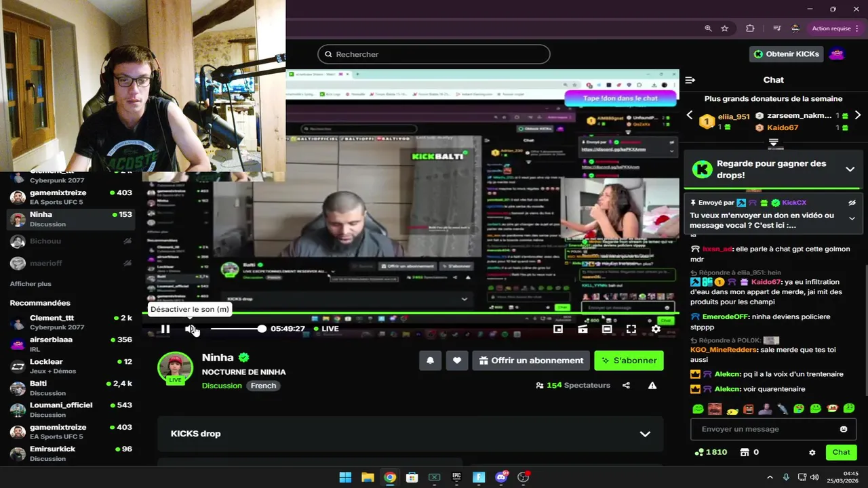This screenshot has width=868, height=488.
Task: Click the cast stream icon
Action: pos(583,329)
